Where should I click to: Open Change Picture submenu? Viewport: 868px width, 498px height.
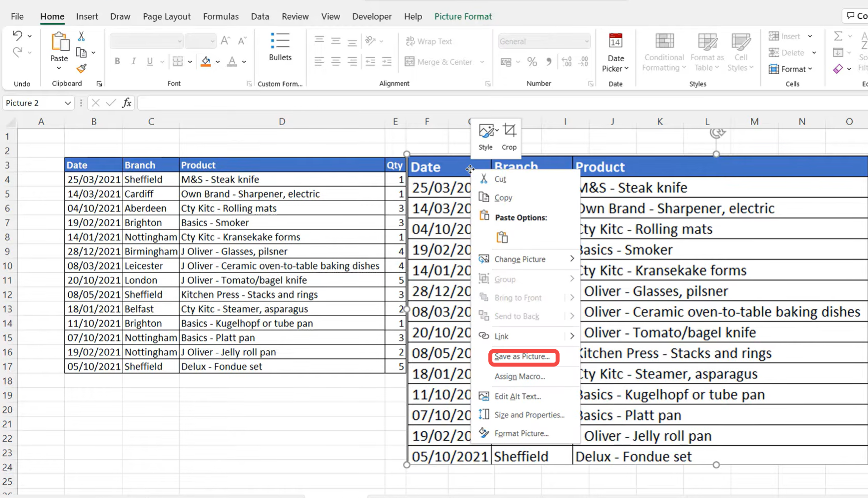click(526, 259)
